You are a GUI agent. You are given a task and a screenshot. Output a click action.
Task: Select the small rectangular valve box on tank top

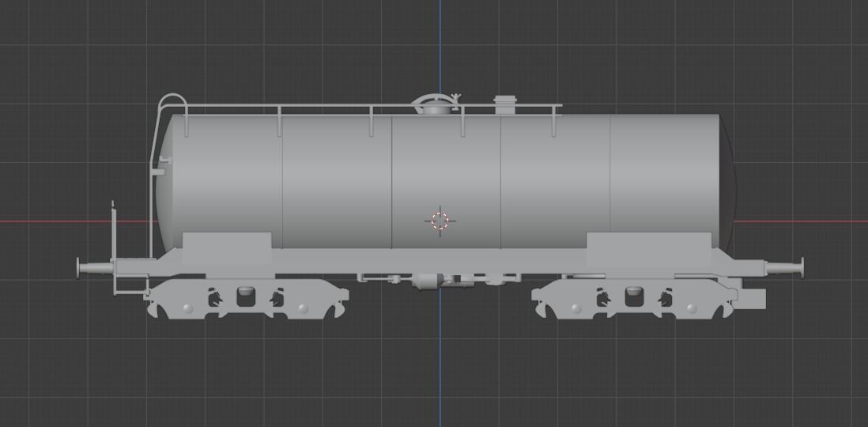(x=505, y=104)
